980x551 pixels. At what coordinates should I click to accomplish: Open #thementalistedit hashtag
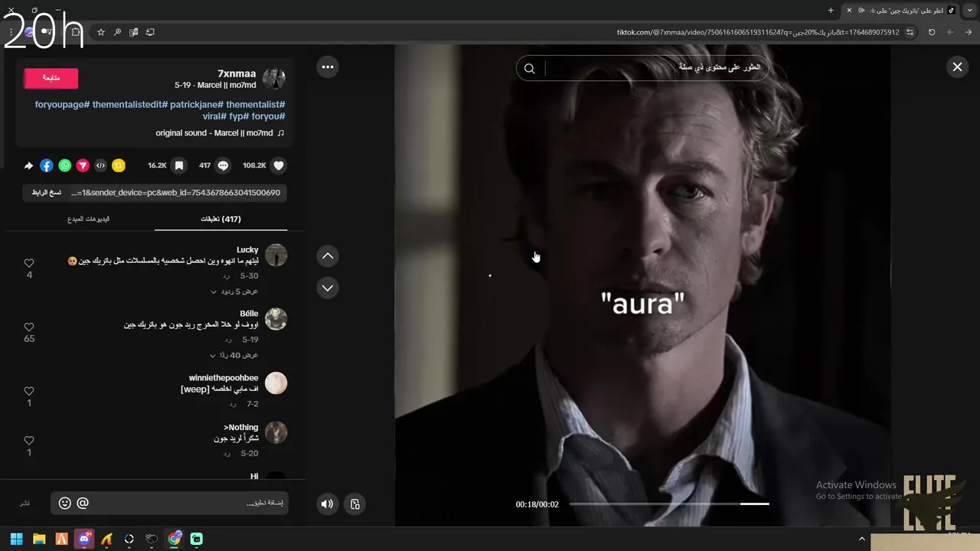(130, 104)
